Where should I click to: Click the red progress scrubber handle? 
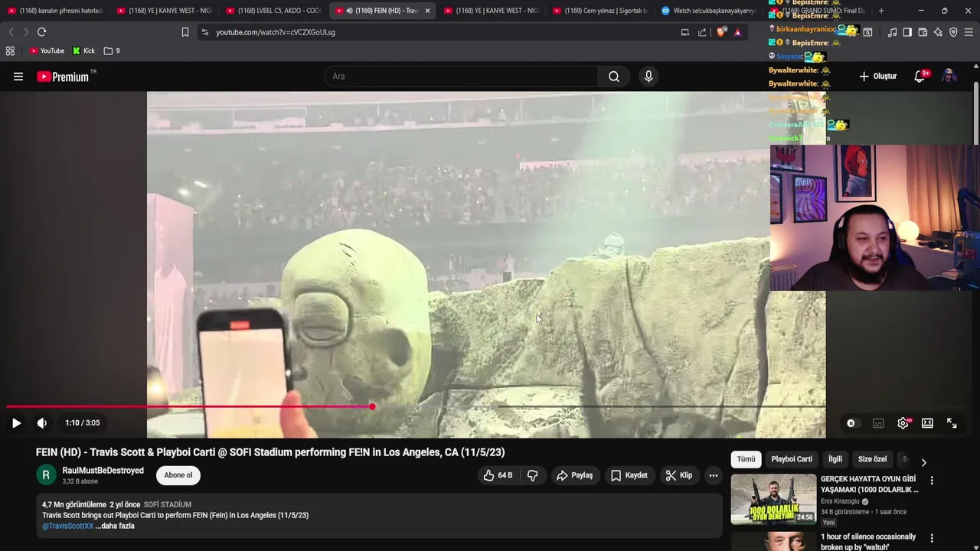pyautogui.click(x=372, y=406)
